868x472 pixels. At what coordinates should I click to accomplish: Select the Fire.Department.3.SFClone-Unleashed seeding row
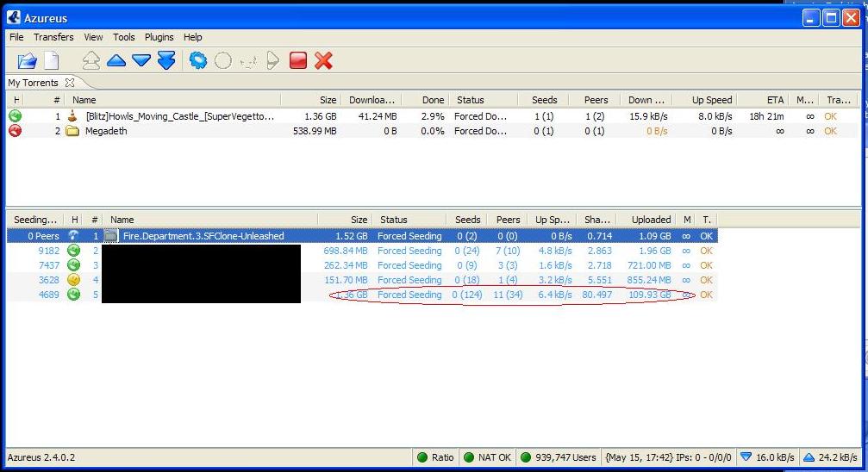[x=362, y=236]
